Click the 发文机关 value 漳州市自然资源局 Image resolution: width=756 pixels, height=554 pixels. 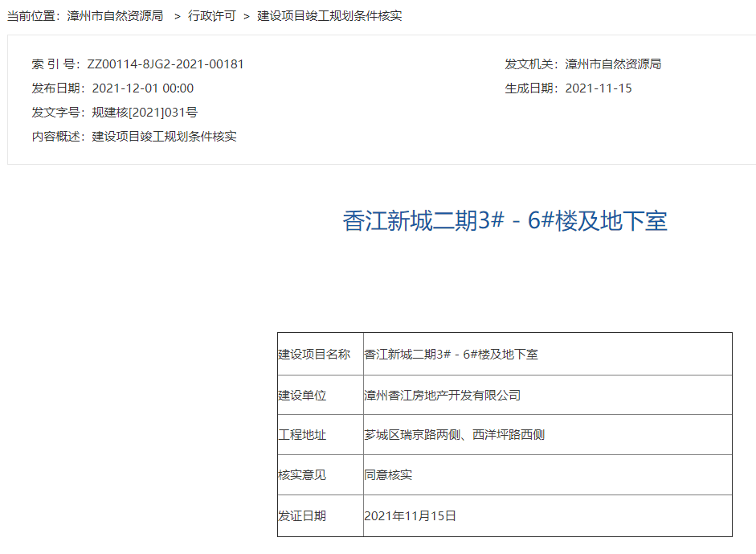[613, 64]
